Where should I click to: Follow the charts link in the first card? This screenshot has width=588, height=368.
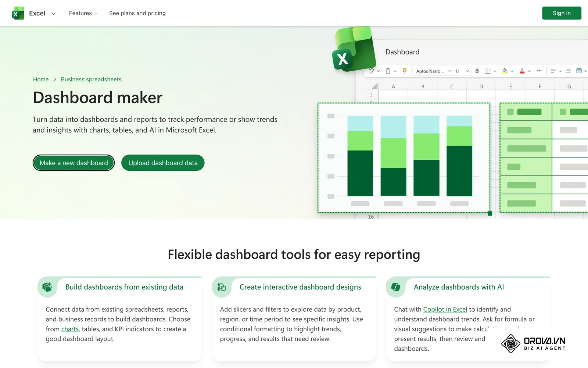tap(70, 329)
